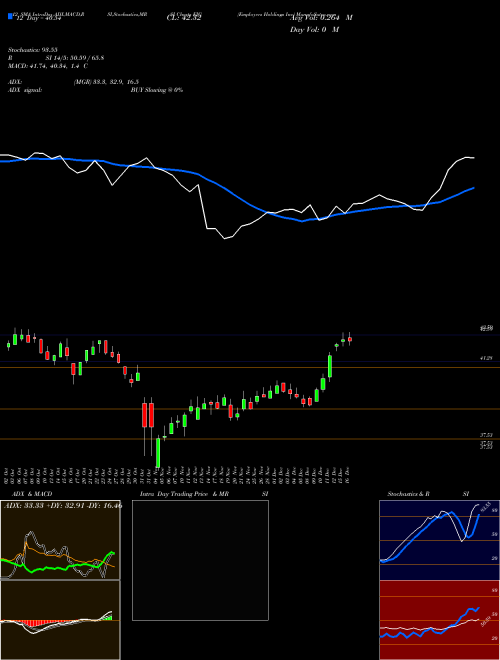500x660 pixels.
Task: Click the tall green candle at chart low
Action: pos(158,453)
